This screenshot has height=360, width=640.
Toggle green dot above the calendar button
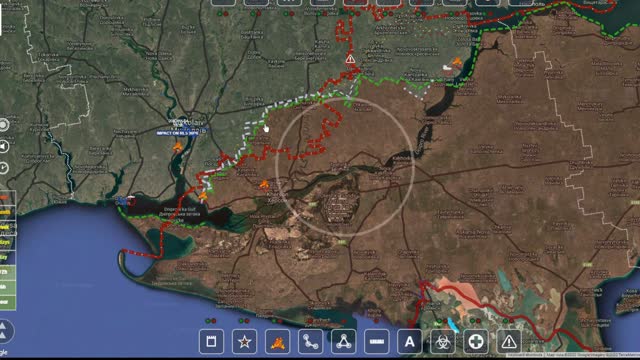208,321
